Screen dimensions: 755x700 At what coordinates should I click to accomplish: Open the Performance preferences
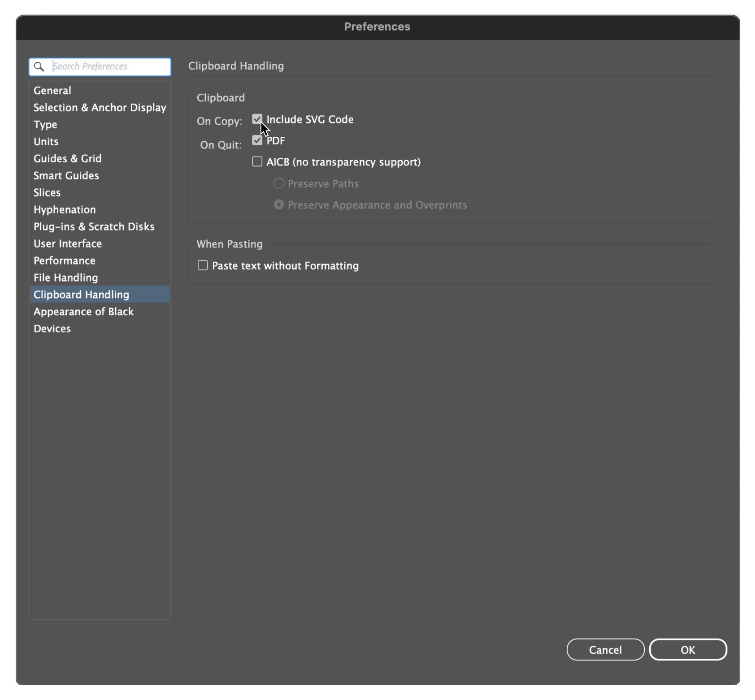[x=64, y=261]
